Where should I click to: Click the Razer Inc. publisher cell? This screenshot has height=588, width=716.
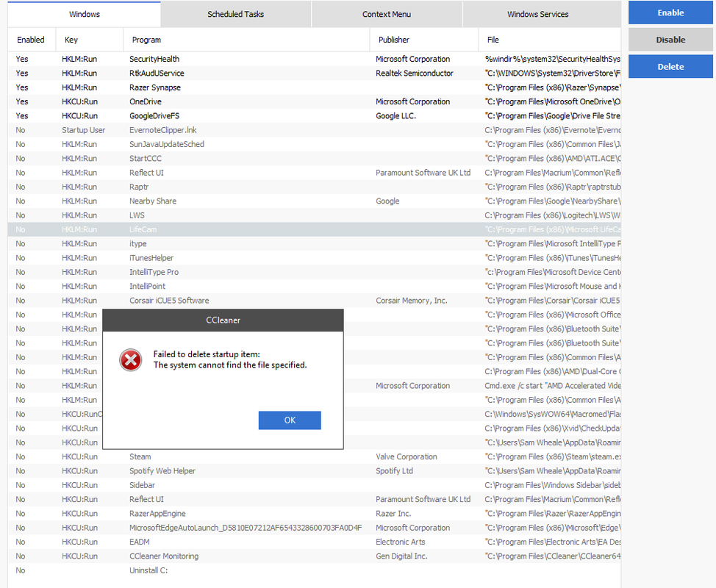click(393, 513)
